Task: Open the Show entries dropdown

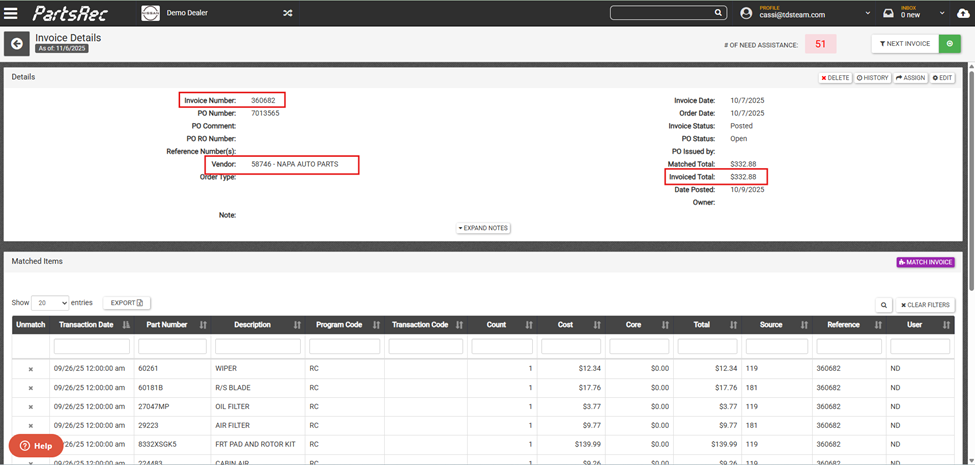Action: click(x=50, y=303)
